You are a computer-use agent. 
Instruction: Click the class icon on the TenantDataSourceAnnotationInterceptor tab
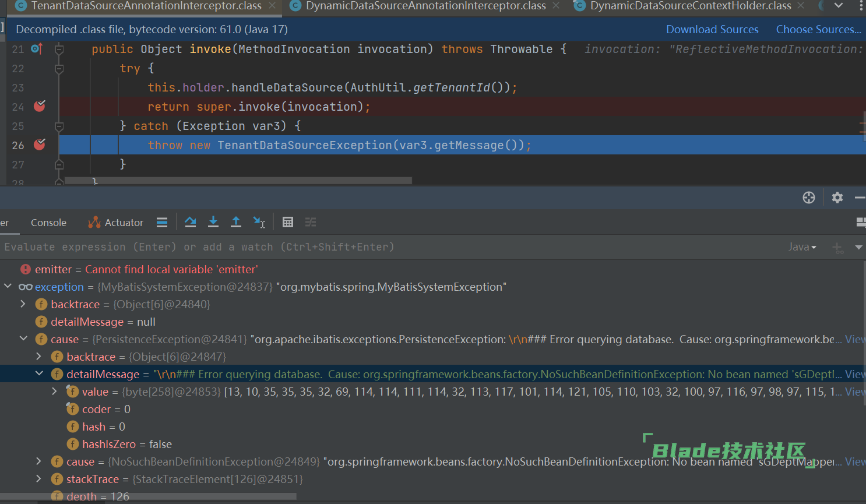pyautogui.click(x=21, y=6)
